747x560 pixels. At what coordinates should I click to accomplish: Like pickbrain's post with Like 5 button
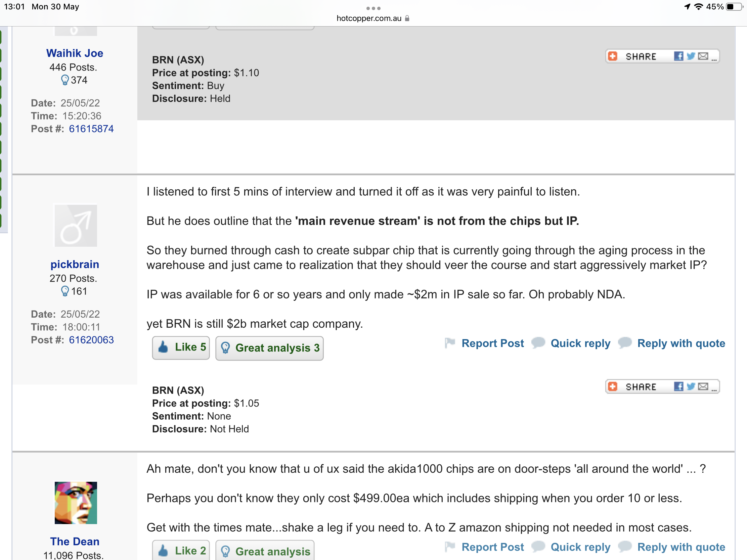(x=181, y=347)
